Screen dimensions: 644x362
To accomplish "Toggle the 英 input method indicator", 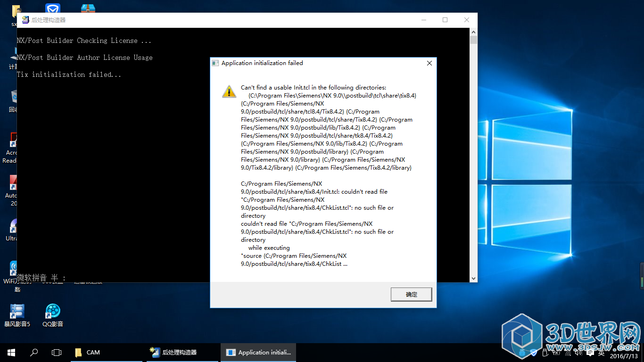I will point(601,353).
